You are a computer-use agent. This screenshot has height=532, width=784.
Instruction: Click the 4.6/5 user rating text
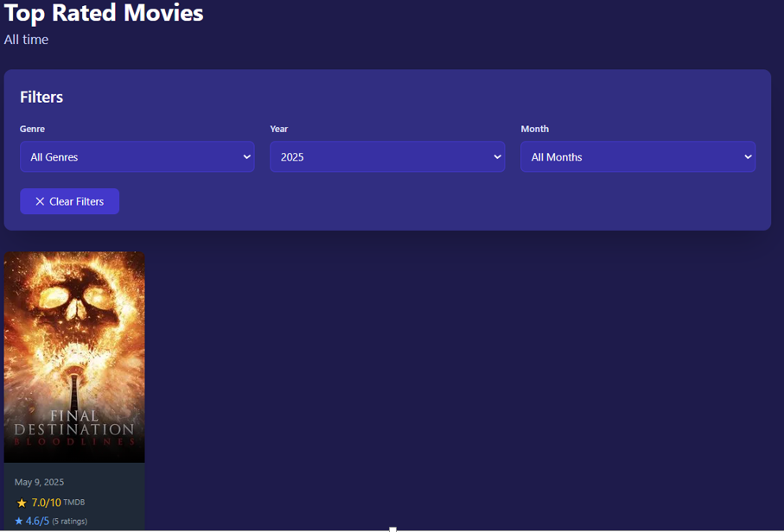point(37,521)
